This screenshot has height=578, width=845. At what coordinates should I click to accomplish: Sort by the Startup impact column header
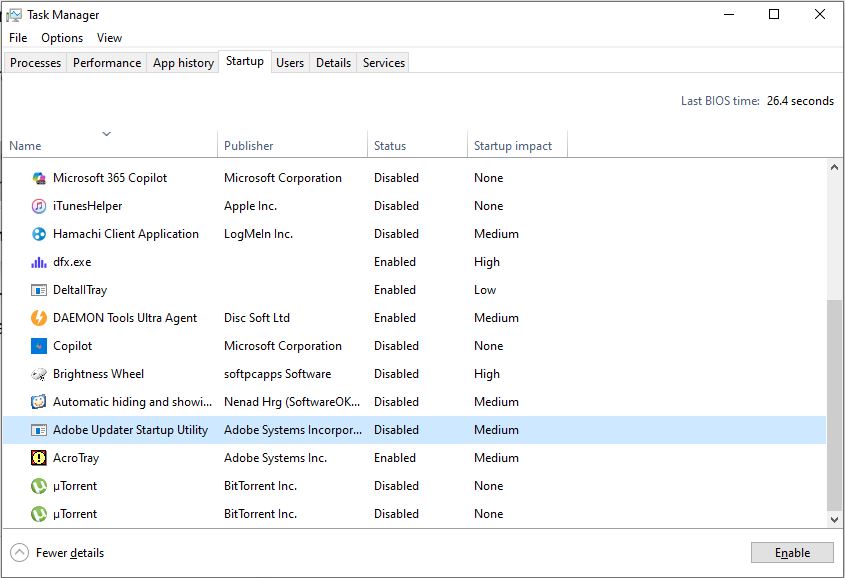pos(517,145)
